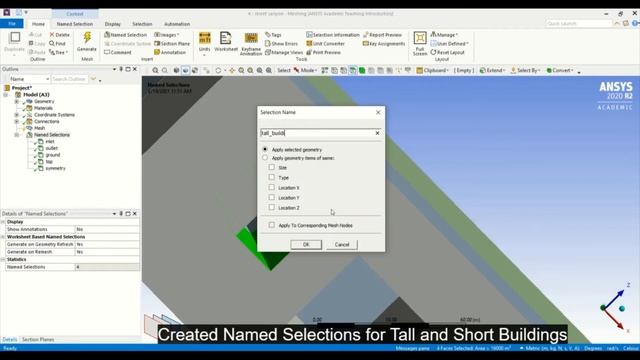Open Manage Views

[x=284, y=52]
